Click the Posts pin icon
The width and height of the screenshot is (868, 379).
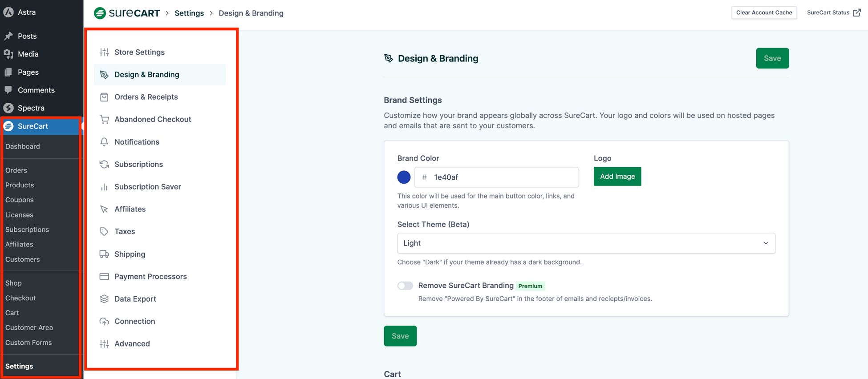pyautogui.click(x=8, y=36)
